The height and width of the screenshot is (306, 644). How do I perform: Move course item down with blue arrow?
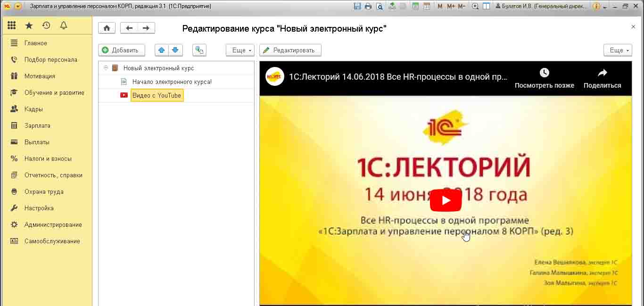(175, 50)
